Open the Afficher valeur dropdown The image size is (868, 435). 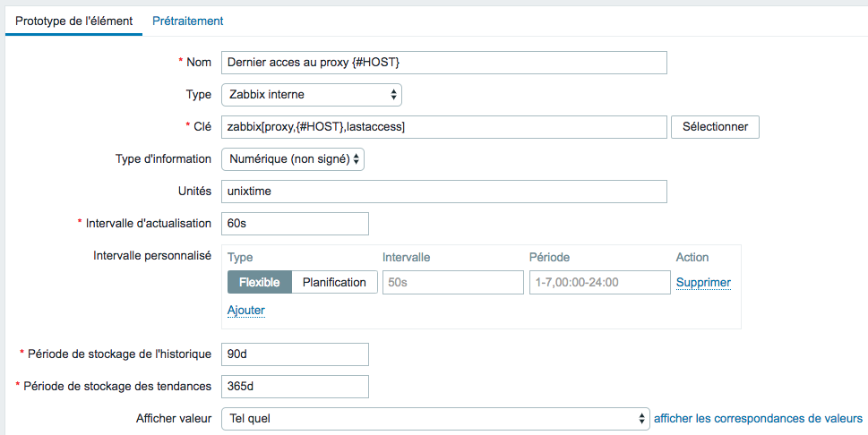(x=434, y=418)
